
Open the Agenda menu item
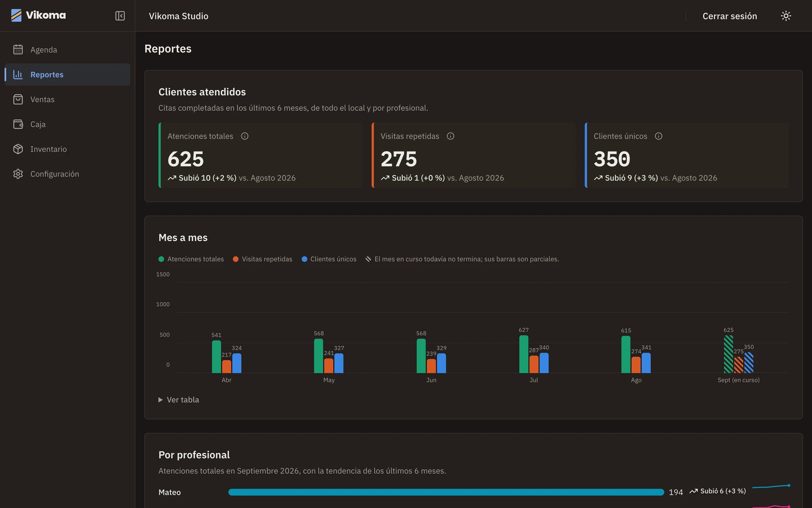pyautogui.click(x=67, y=49)
